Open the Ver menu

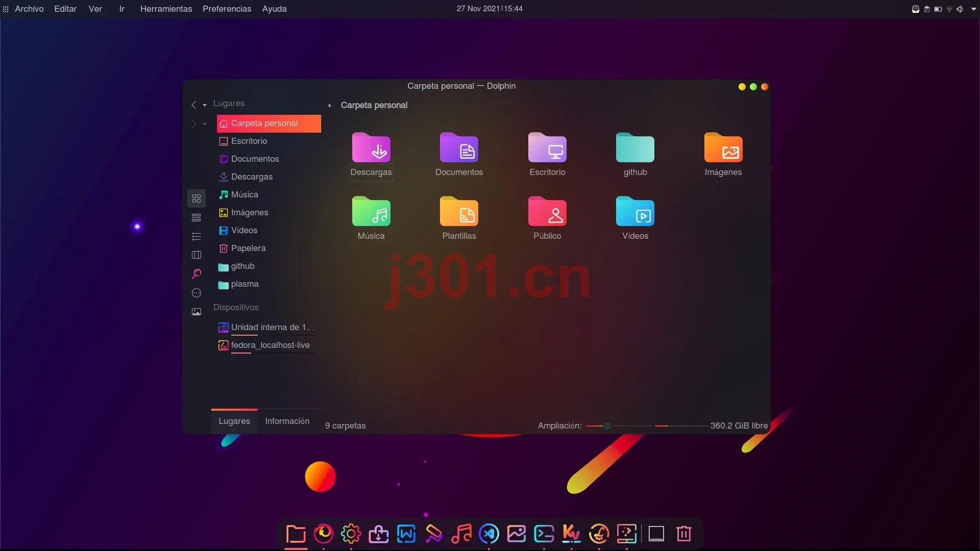click(x=95, y=9)
